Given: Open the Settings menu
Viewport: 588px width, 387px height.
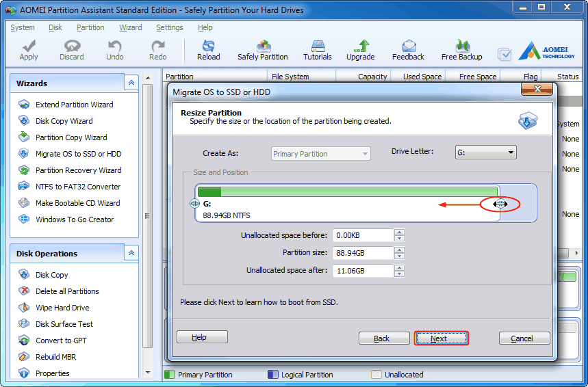Looking at the screenshot, I should [170, 28].
